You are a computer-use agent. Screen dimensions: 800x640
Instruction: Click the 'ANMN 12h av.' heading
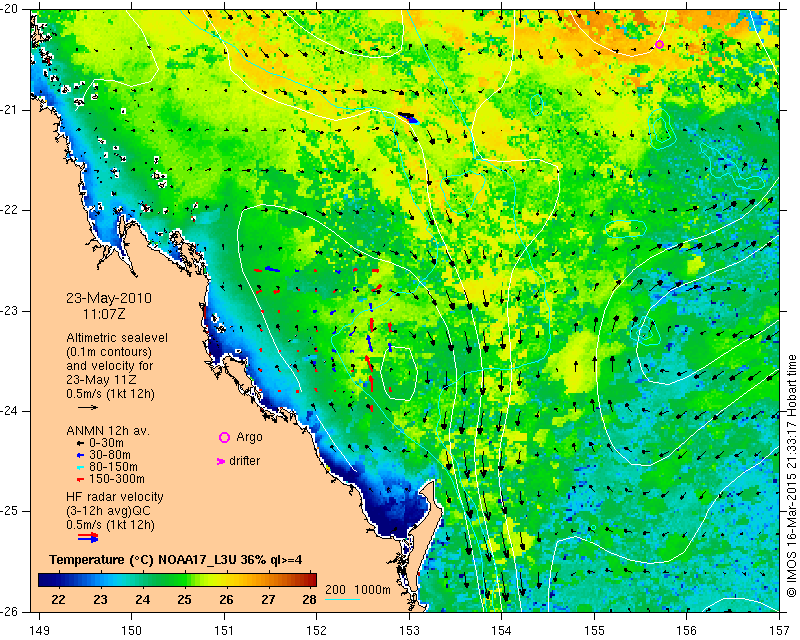click(x=108, y=431)
